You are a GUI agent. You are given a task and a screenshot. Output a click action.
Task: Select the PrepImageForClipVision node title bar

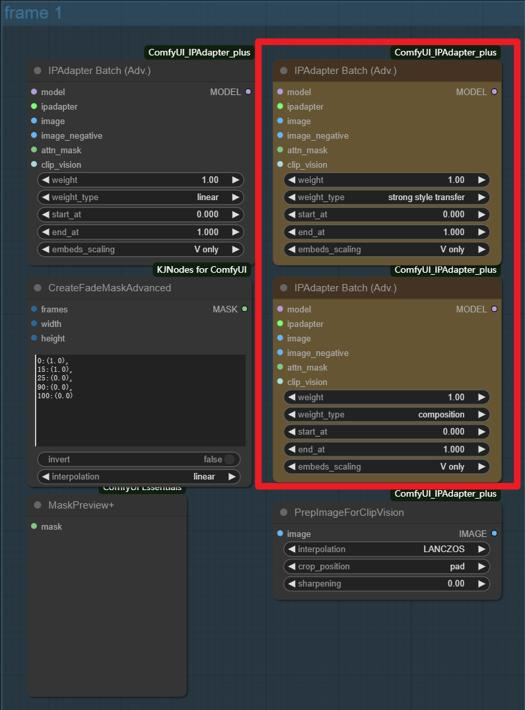tap(388, 512)
